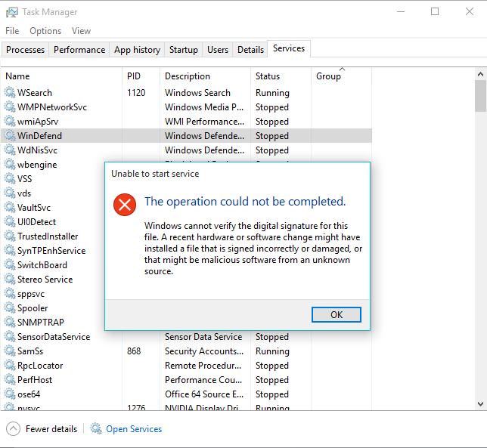Open the File menu
487x448 pixels.
pyautogui.click(x=12, y=31)
